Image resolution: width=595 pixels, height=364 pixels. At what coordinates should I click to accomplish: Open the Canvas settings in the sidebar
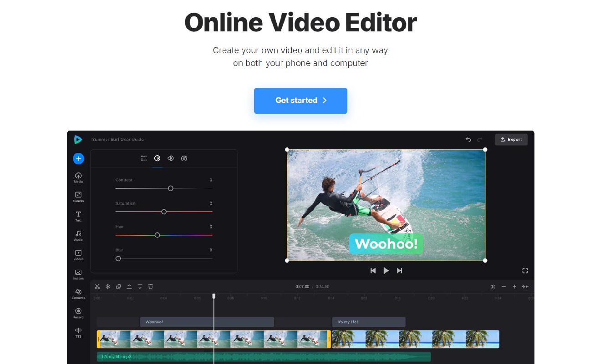click(78, 196)
